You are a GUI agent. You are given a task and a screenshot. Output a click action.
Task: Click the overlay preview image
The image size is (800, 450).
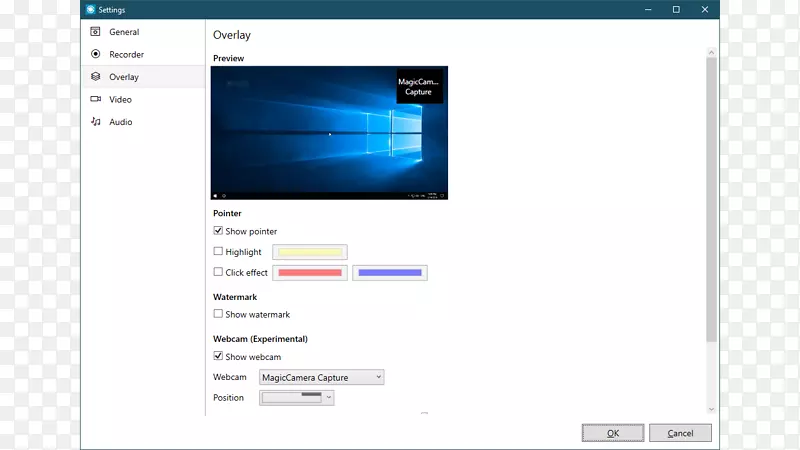pyautogui.click(x=329, y=133)
